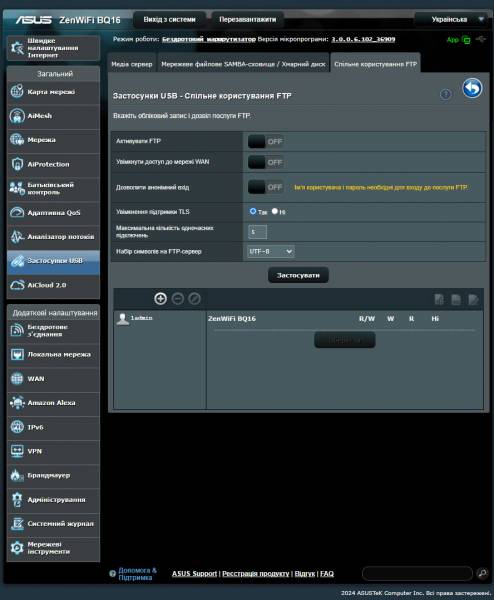Screen dimensions: 494x600
Task: Open Локальна мережа settings
Action: coord(53,355)
